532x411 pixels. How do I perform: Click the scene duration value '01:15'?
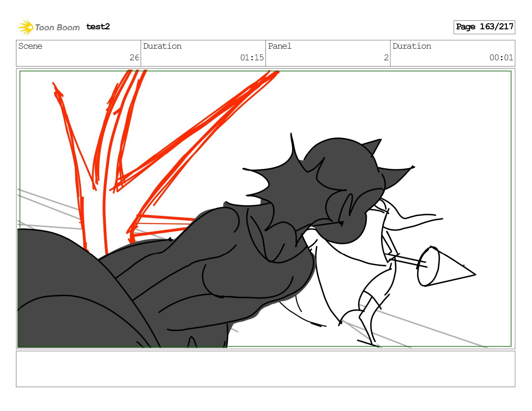252,58
